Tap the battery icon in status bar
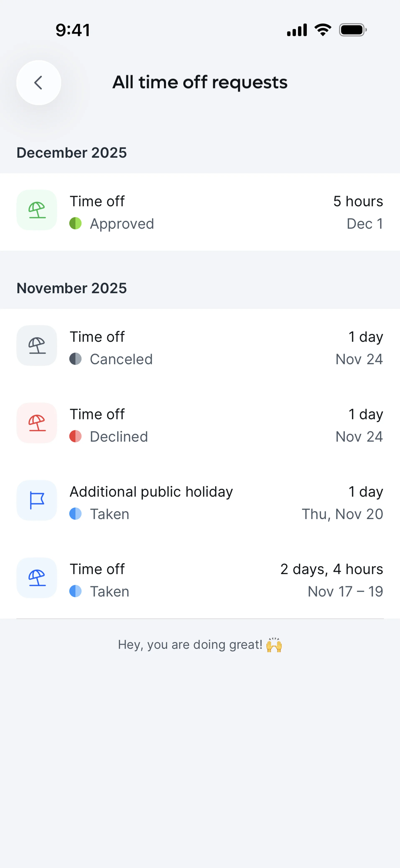 pyautogui.click(x=352, y=30)
